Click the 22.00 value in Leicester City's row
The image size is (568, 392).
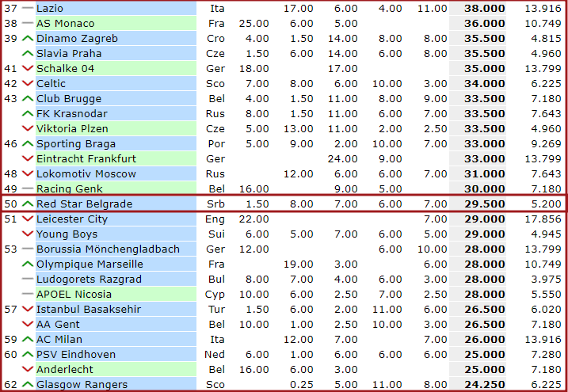254,219
